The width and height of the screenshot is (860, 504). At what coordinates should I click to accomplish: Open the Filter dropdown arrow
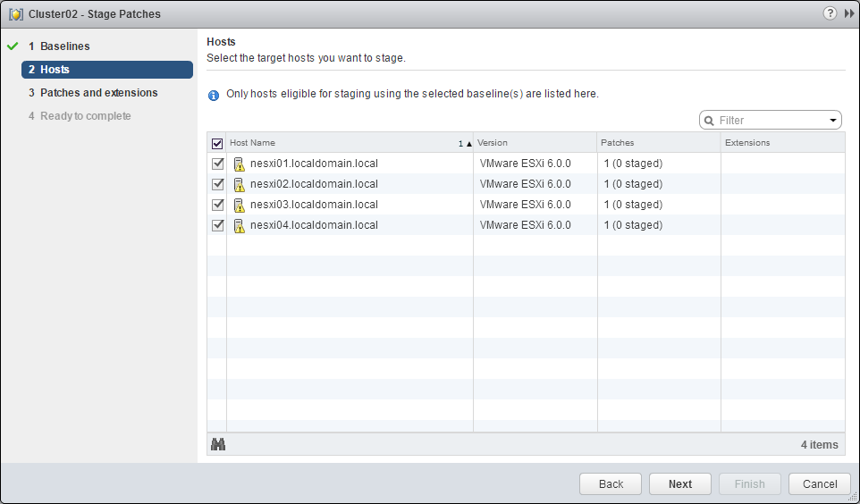(833, 121)
